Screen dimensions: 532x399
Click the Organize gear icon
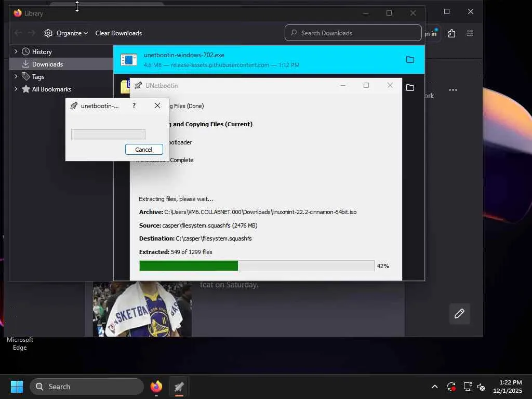[48, 33]
